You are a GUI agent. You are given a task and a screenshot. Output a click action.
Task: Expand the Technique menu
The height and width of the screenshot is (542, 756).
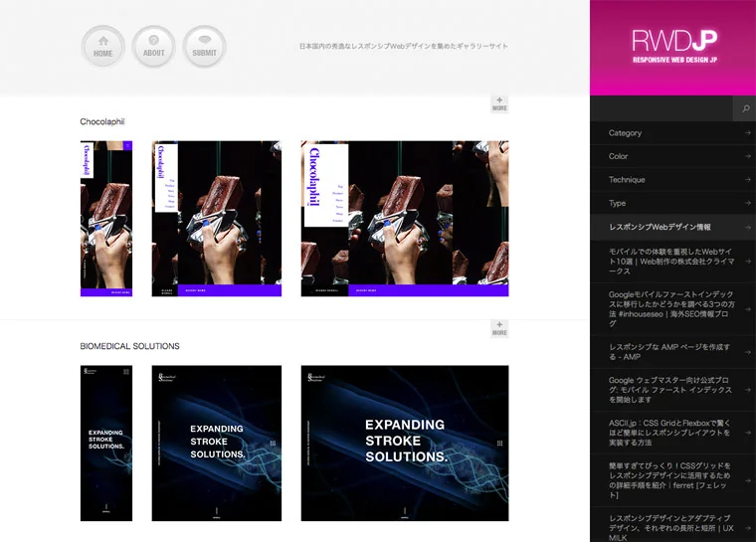point(673,180)
